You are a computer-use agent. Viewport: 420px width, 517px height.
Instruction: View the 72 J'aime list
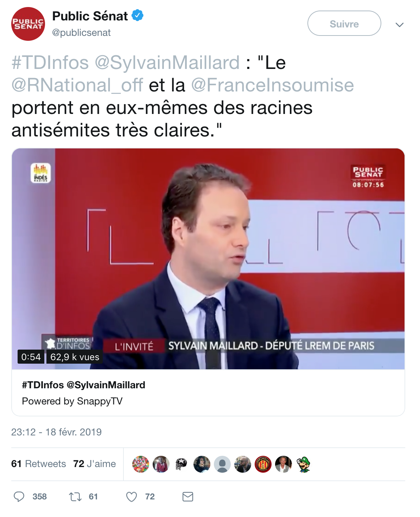coord(95,464)
